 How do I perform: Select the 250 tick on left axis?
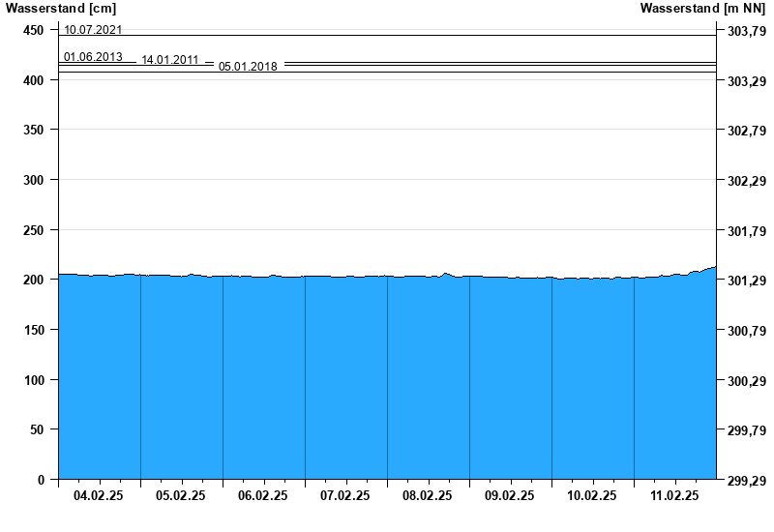34,229
